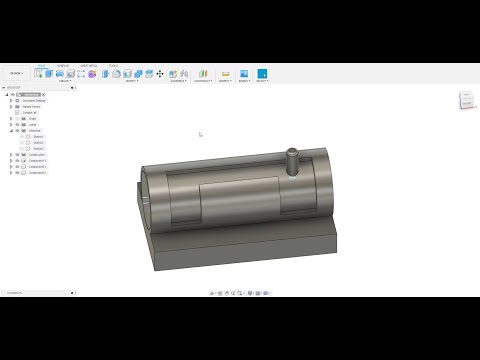The width and height of the screenshot is (480, 360).
Task: Toggle visibility eye of Sketch3
Action: pos(22,149)
